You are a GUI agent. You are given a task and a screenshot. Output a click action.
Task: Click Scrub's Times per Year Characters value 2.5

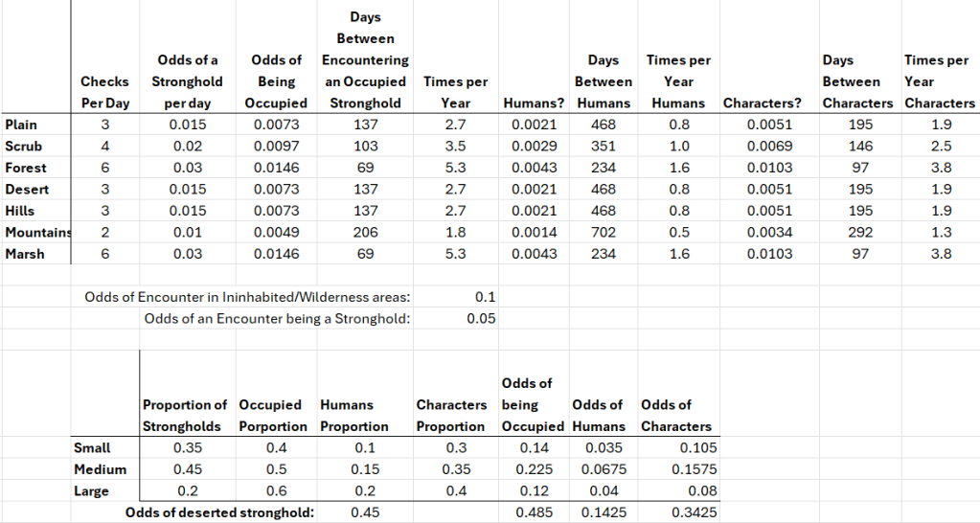940,147
